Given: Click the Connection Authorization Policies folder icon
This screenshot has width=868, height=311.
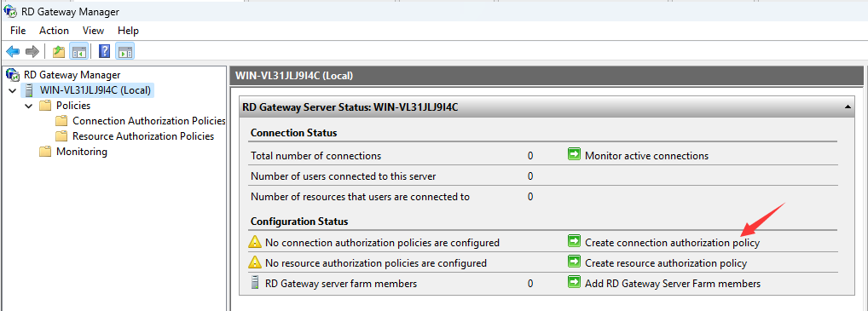Looking at the screenshot, I should click(61, 121).
